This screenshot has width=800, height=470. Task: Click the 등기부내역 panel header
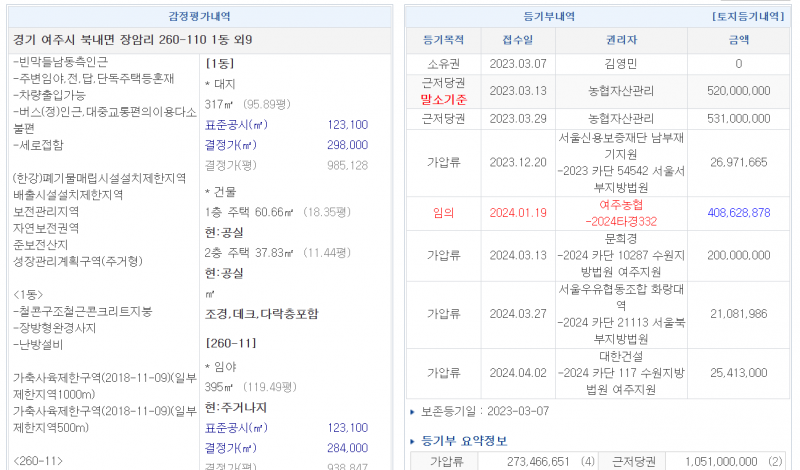549,17
